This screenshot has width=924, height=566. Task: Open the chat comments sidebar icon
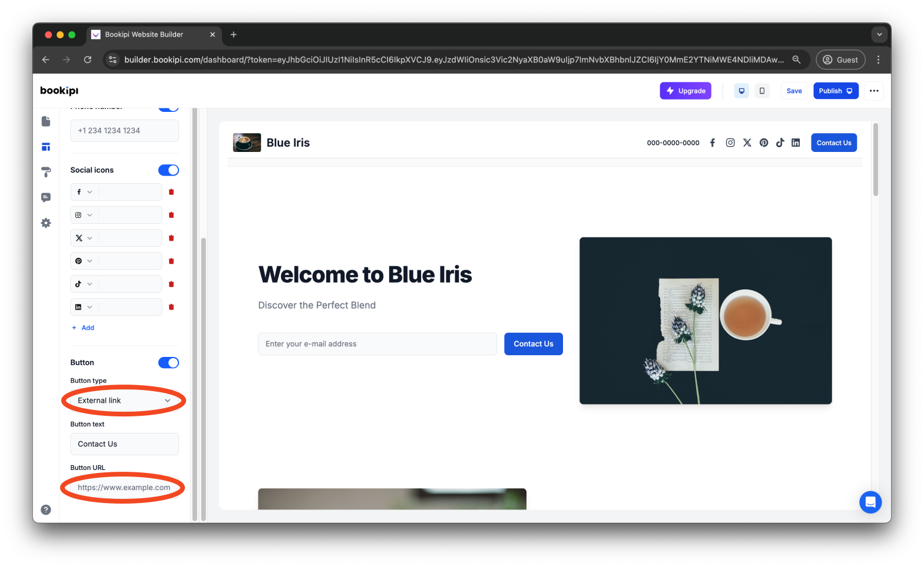click(x=46, y=197)
